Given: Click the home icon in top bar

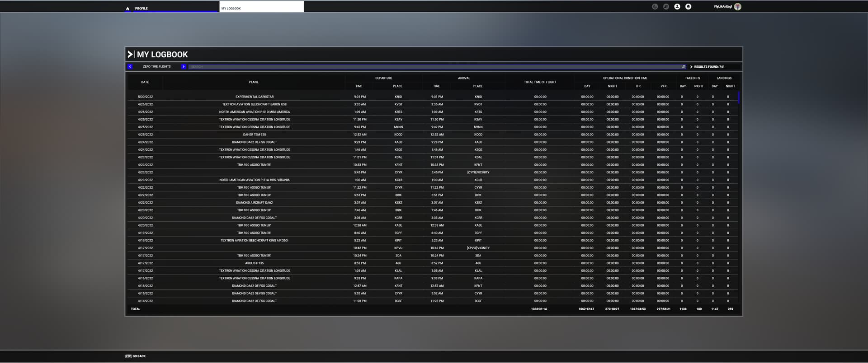Looking at the screenshot, I should coord(127,9).
